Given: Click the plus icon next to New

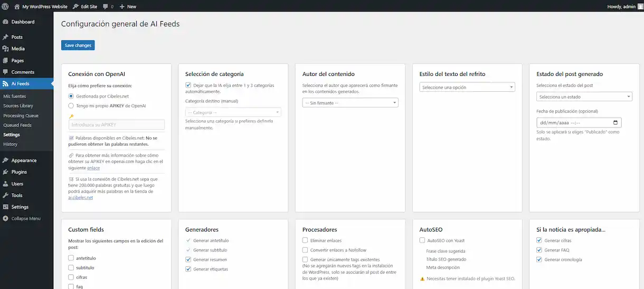Looking at the screenshot, I should pos(122,6).
